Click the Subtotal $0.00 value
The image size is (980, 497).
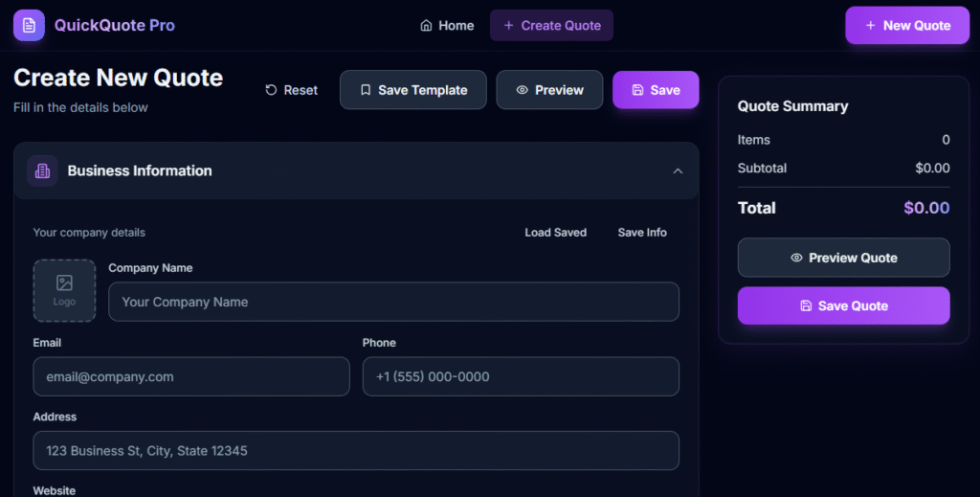(x=932, y=169)
